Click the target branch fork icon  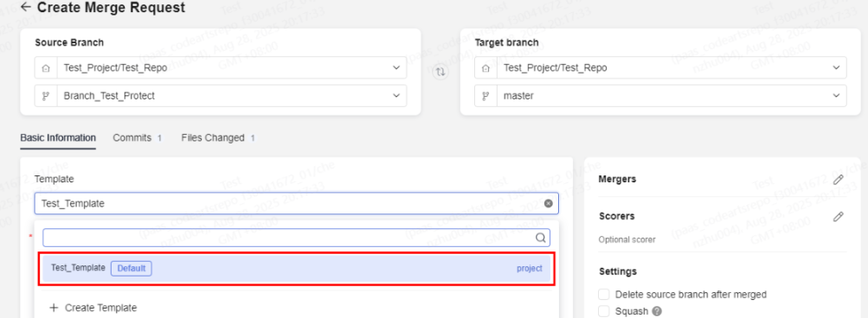tap(486, 96)
